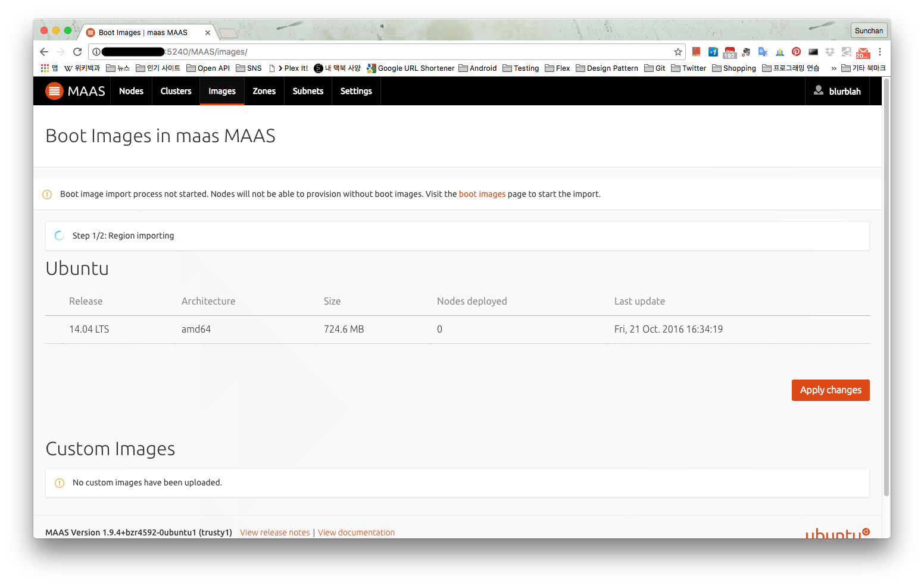This screenshot has width=924, height=586.
Task: Select the Images tab
Action: [222, 91]
